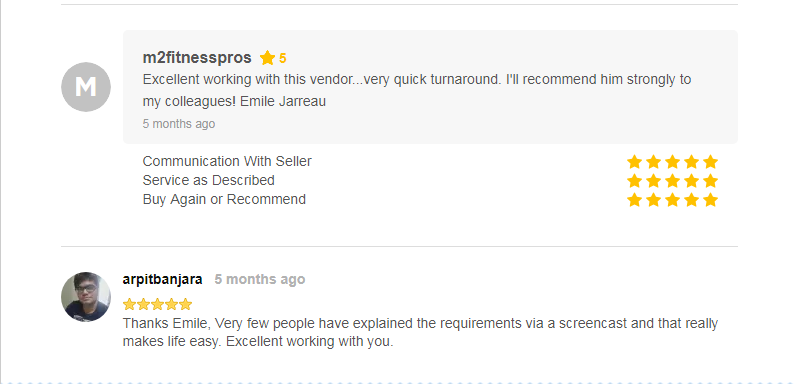Click first star in Buy Again or Recommend row
The height and width of the screenshot is (384, 796).
[634, 200]
